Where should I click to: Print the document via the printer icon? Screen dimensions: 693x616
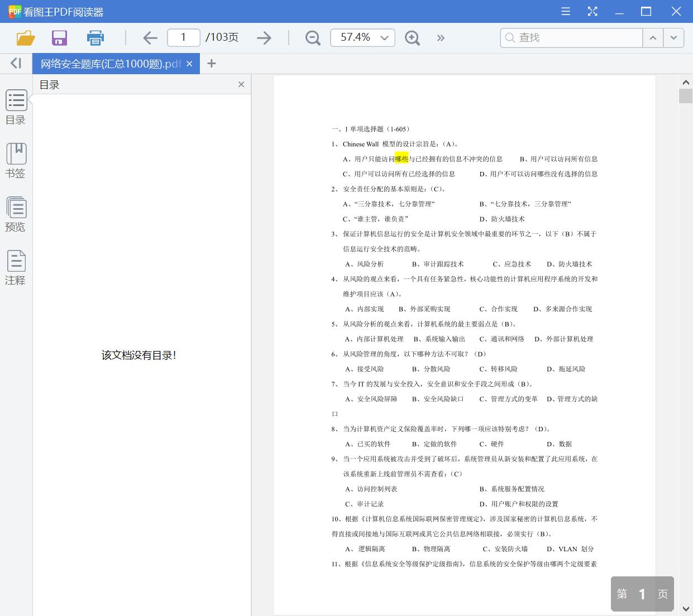95,37
